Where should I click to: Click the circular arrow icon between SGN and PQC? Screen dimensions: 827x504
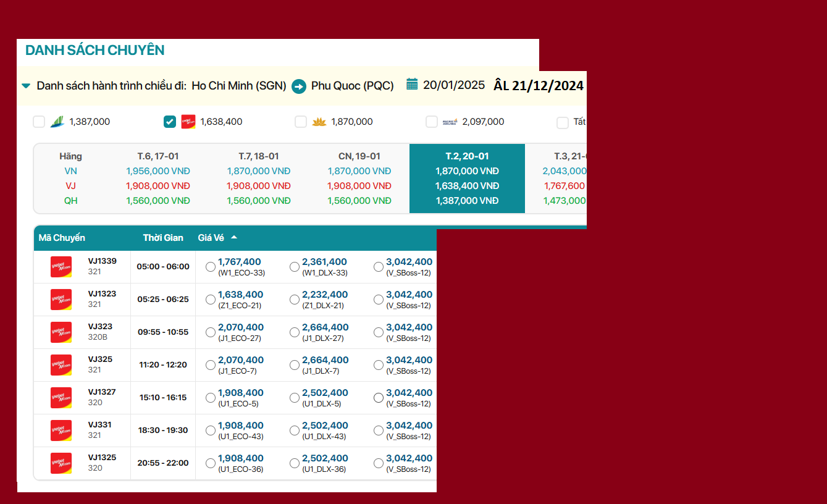click(299, 86)
